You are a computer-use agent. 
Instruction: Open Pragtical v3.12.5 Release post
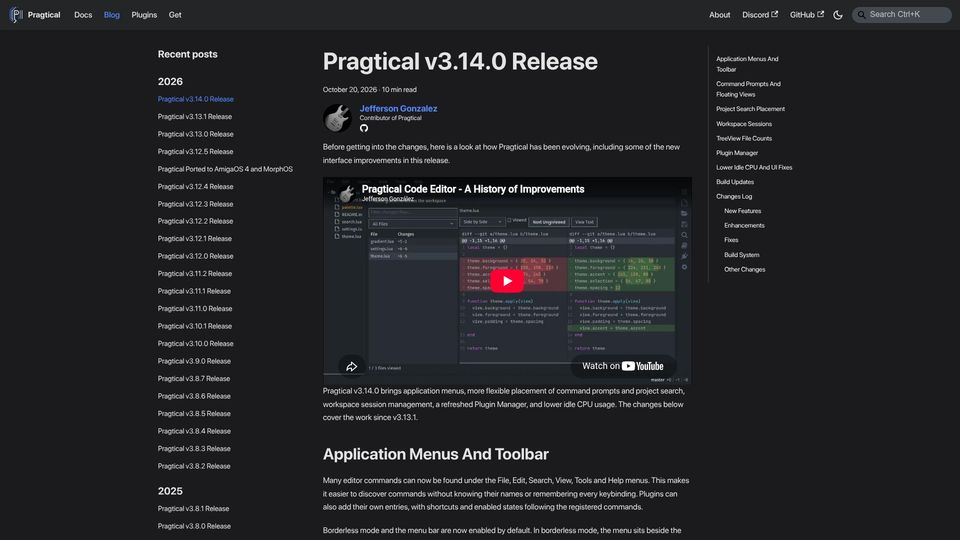point(195,151)
